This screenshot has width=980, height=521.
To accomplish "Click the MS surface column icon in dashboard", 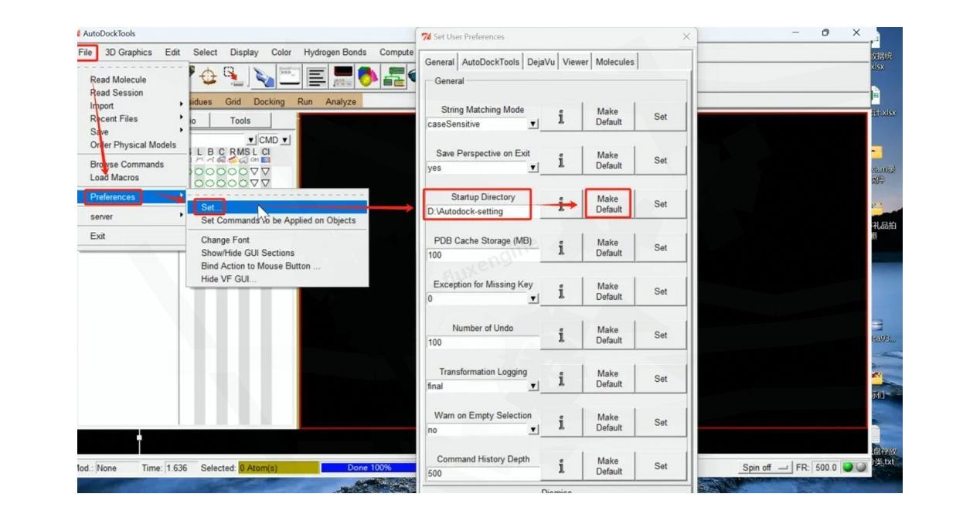I will click(x=243, y=159).
